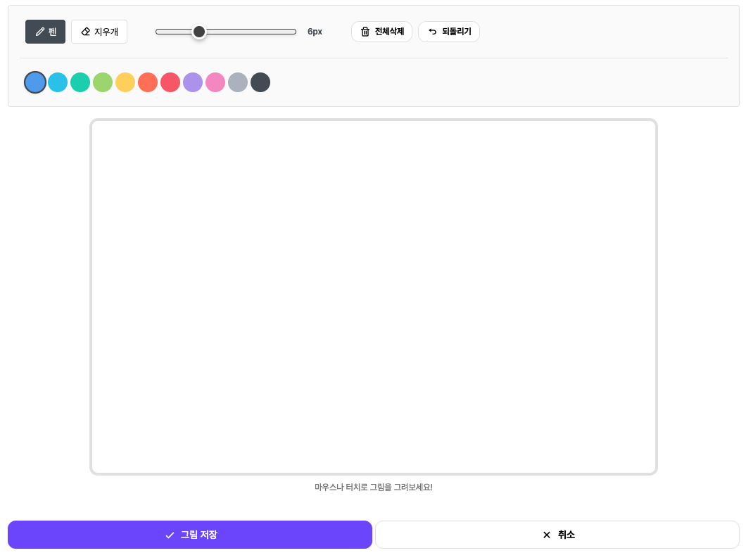Click the undo arrow icon
The width and height of the screenshot is (746, 560).
(433, 32)
